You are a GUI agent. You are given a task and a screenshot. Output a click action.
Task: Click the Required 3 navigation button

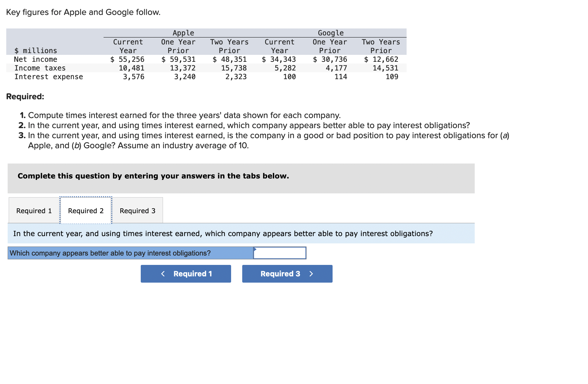click(x=287, y=274)
